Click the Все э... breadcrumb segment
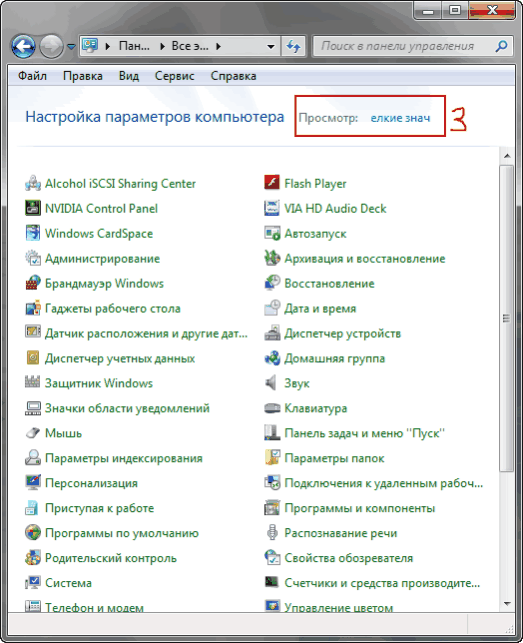The width and height of the screenshot is (523, 643). pyautogui.click(x=190, y=46)
